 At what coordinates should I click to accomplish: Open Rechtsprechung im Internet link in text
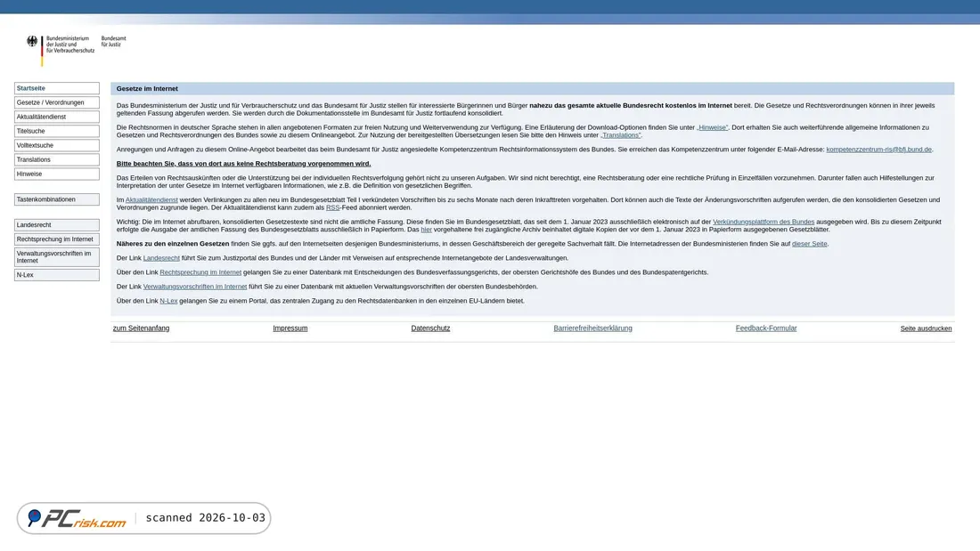click(200, 272)
